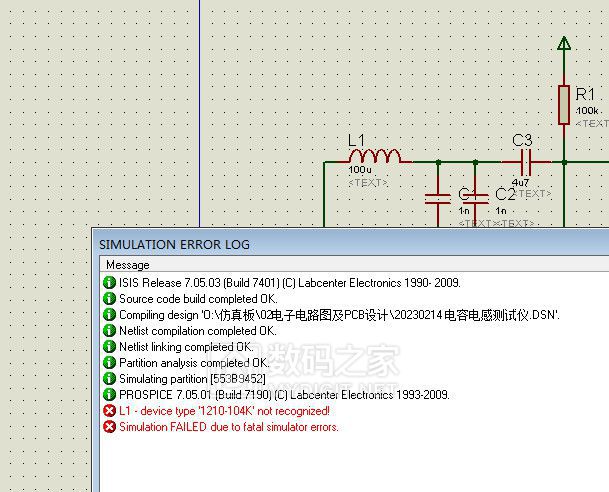
Task: Click the C2 reference label
Action: (505, 194)
